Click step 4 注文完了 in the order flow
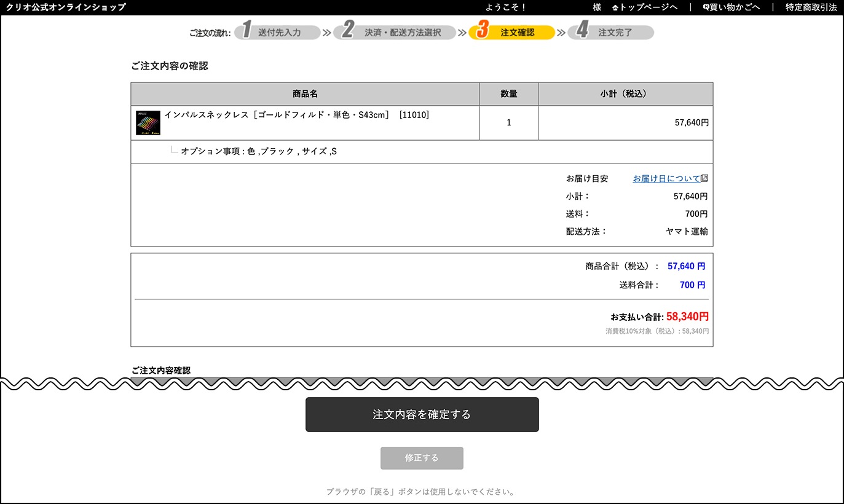This screenshot has width=844, height=504. coord(610,33)
